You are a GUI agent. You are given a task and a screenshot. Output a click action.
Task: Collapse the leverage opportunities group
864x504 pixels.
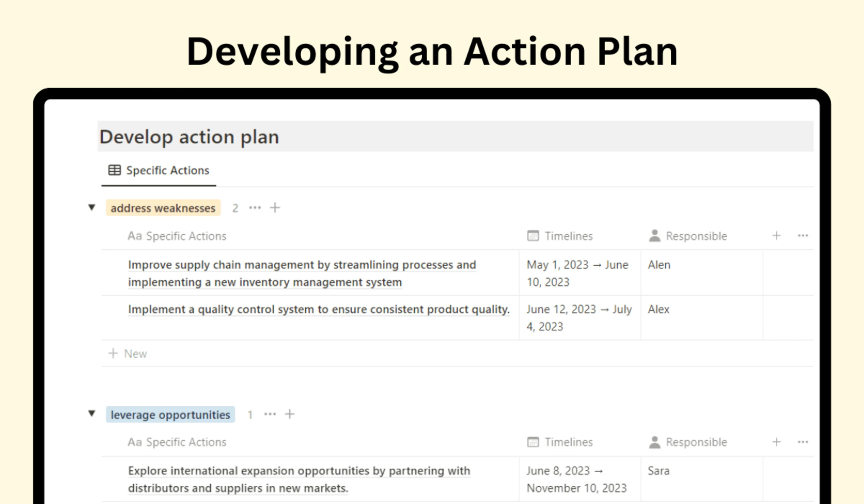click(92, 414)
